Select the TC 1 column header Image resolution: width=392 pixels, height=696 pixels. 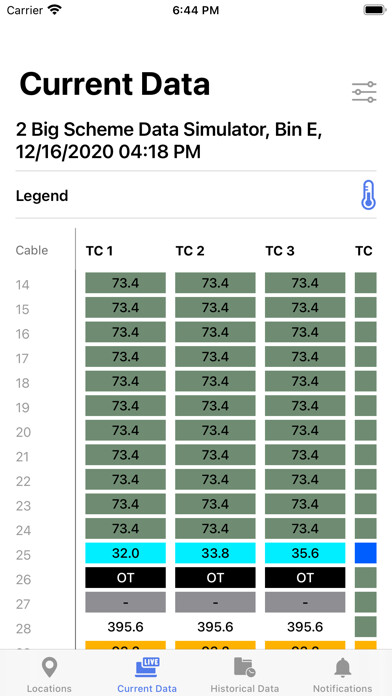coord(99,251)
